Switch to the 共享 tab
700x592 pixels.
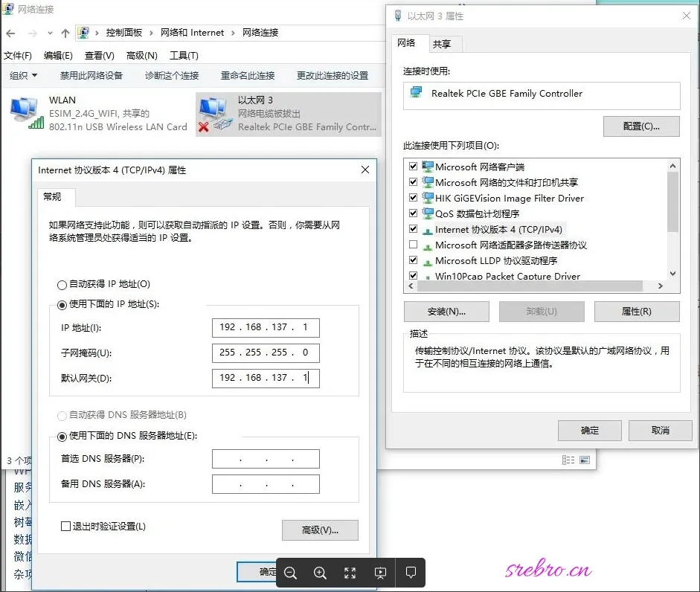point(442,44)
